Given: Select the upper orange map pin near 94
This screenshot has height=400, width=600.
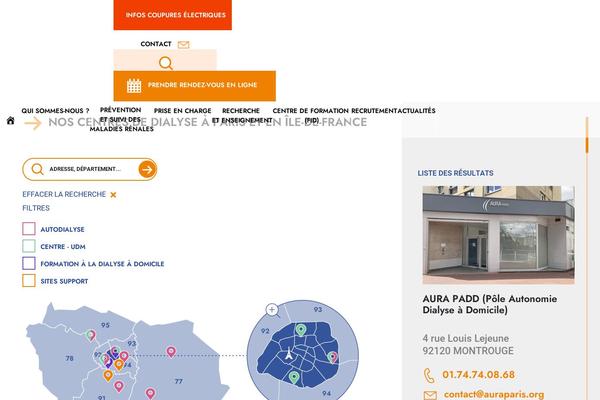Looking at the screenshot, I should click(x=119, y=365).
